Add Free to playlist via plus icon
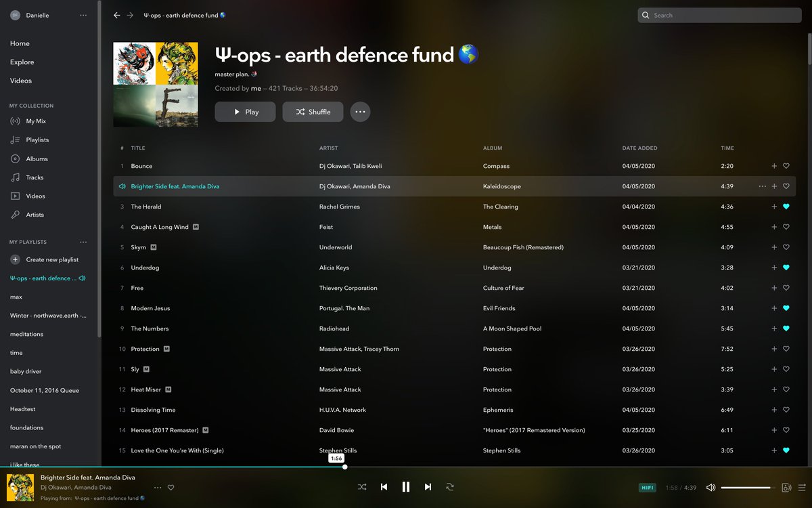812x508 pixels. coord(774,288)
